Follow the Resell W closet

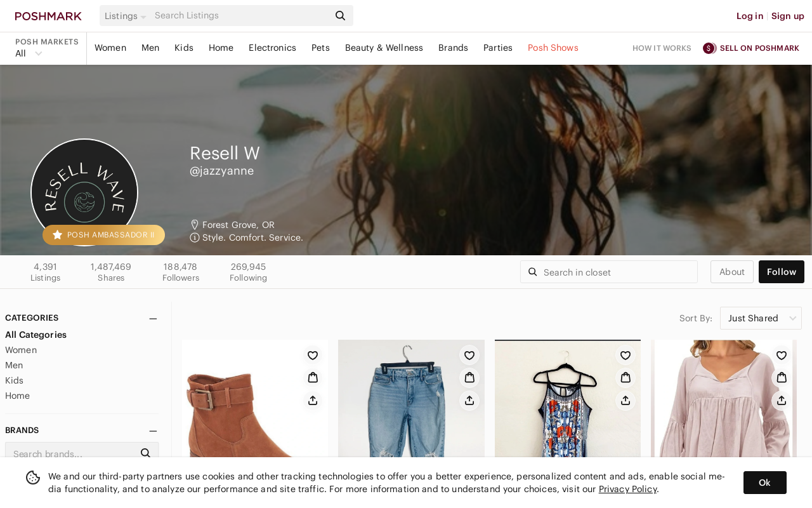(x=782, y=272)
